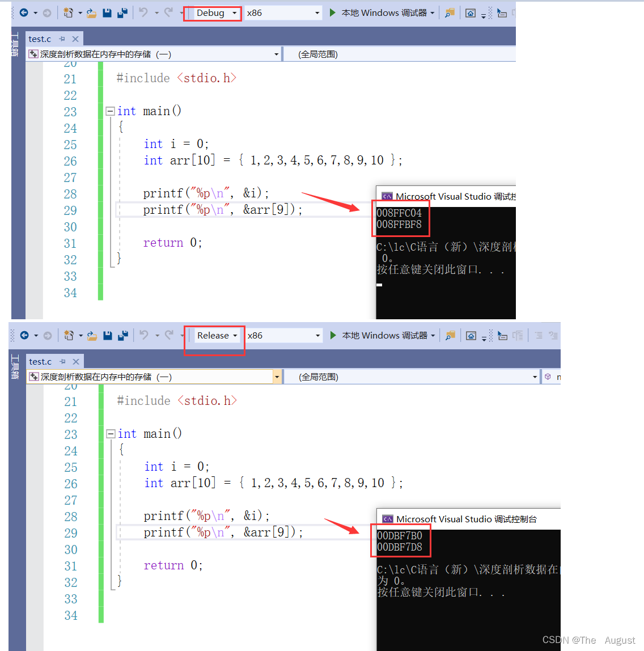
Task: Click printf &arr[9] line in upper editor
Action: [223, 210]
